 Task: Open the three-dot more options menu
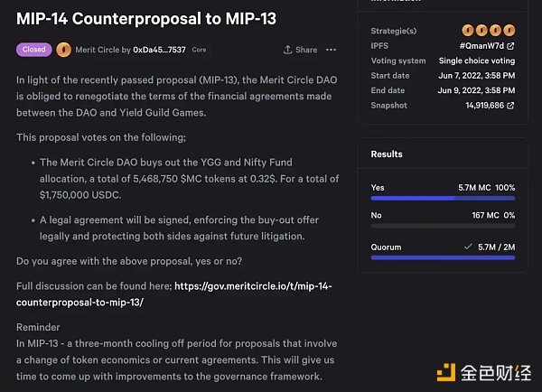[x=332, y=50]
